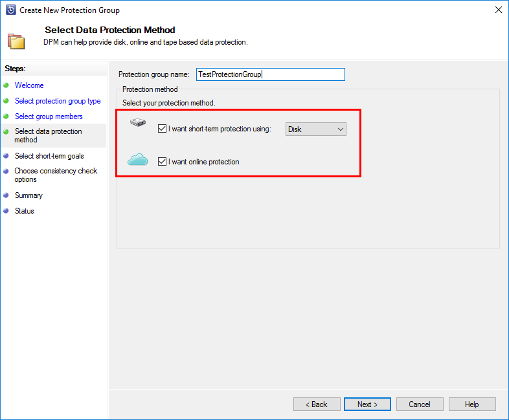Screen dimensions: 509x420
Task: Open Help for this wizard
Action: (x=472, y=404)
